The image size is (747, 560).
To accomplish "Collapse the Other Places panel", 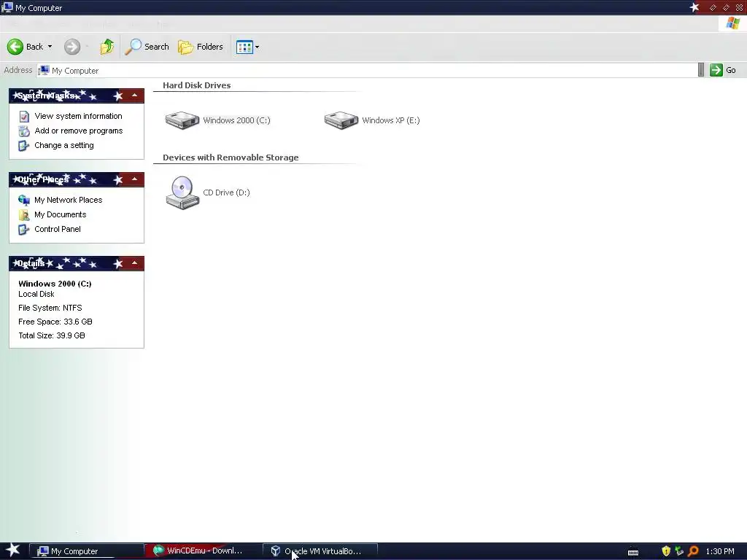I will point(135,179).
